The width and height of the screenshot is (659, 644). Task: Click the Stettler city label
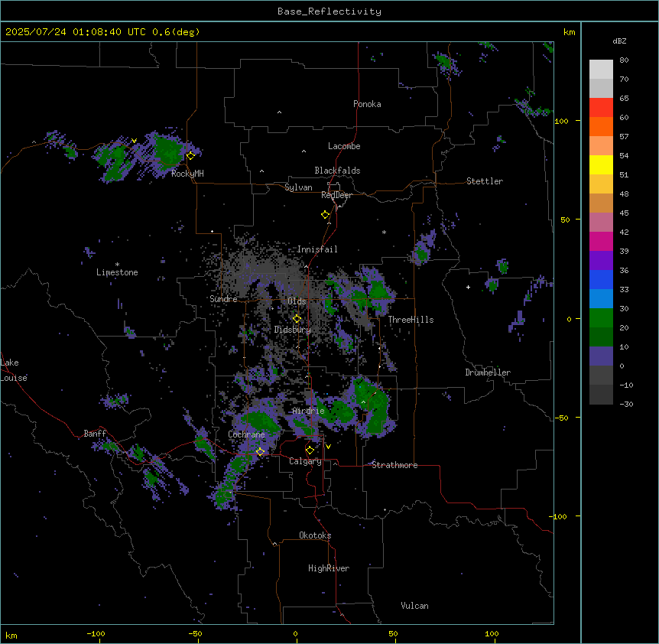click(x=485, y=181)
